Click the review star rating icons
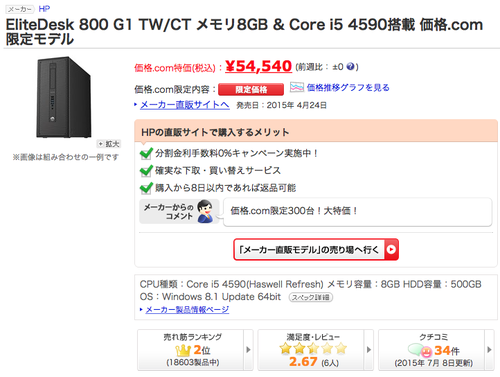Screen dimensions: 500x377 click(313, 349)
